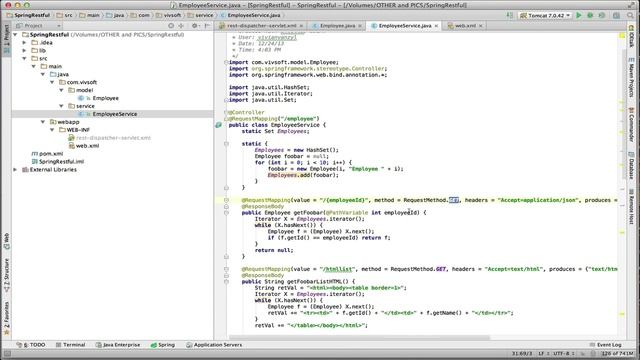Fold the imports section in gutter
Viewport: 640px width, 360px height.
click(226, 62)
